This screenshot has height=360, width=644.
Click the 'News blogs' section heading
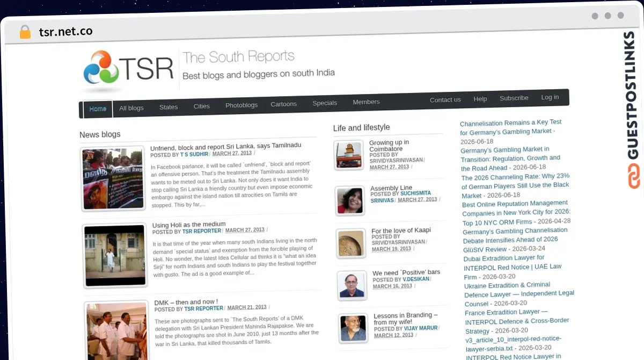100,134
